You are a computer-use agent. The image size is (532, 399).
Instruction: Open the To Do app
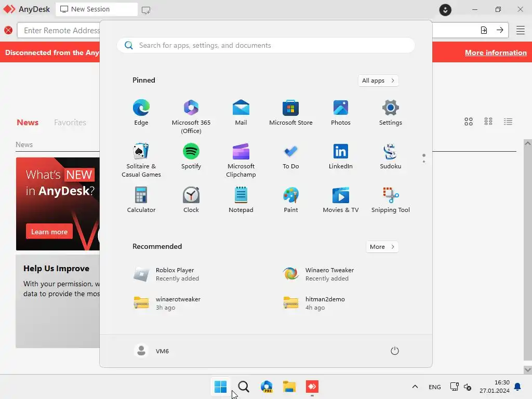[x=291, y=156]
